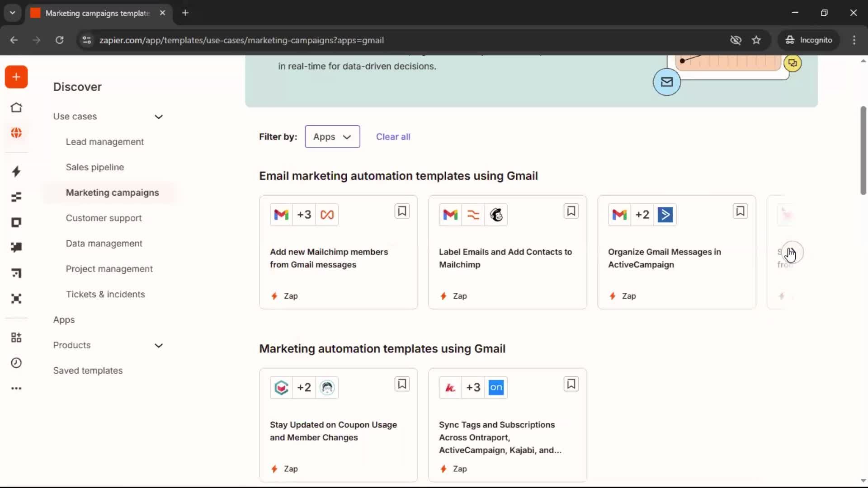Screen dimensions: 868x488
Task: Open the More ellipsis in left rail
Action: pyautogui.click(x=16, y=388)
